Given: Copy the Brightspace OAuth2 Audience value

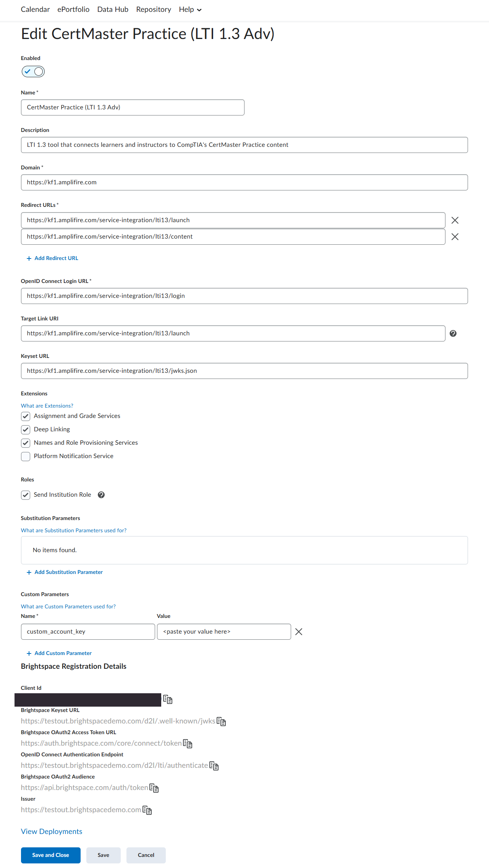Looking at the screenshot, I should pos(154,788).
